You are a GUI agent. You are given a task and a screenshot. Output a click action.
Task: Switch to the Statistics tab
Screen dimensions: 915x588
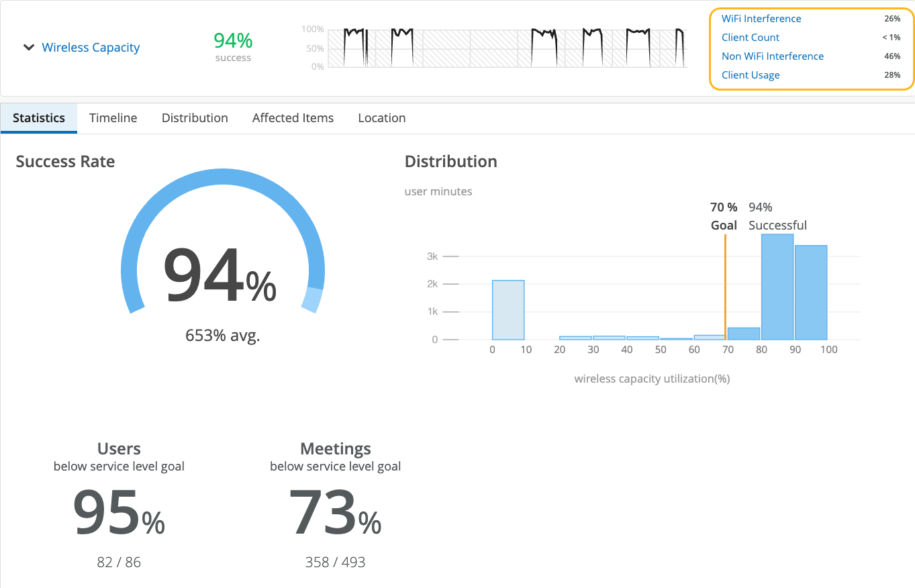pos(39,118)
